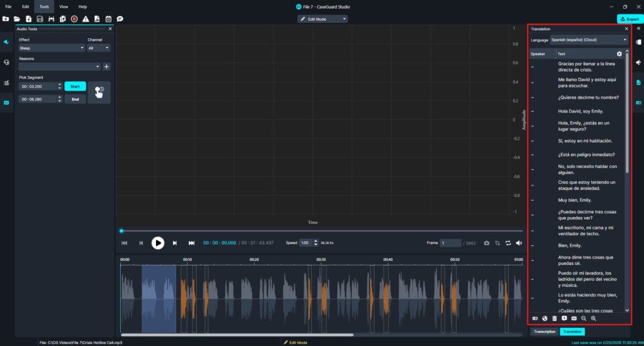Click the playback progress slider handle
Screen dimensions: 644x346
[121, 231]
